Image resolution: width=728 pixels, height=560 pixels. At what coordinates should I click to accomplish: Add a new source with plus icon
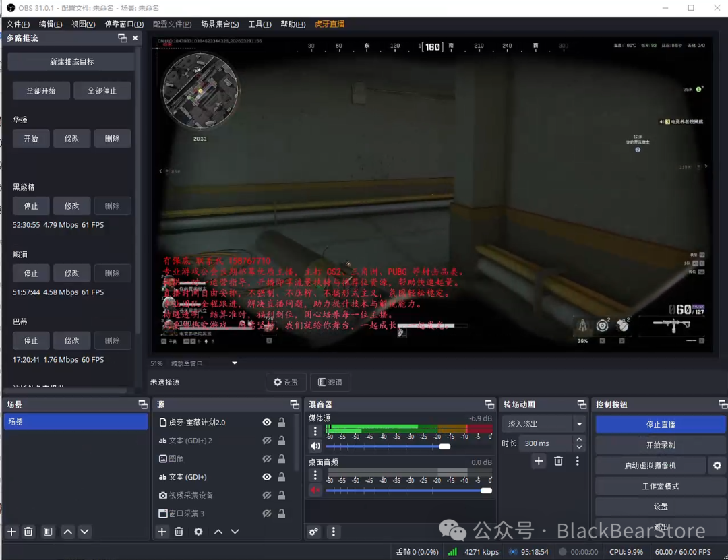162,532
